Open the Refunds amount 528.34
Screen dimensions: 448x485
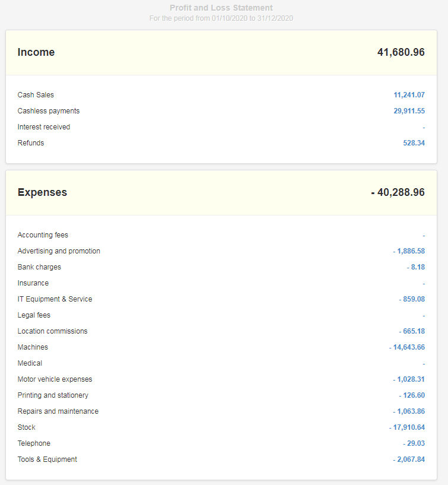tap(414, 143)
